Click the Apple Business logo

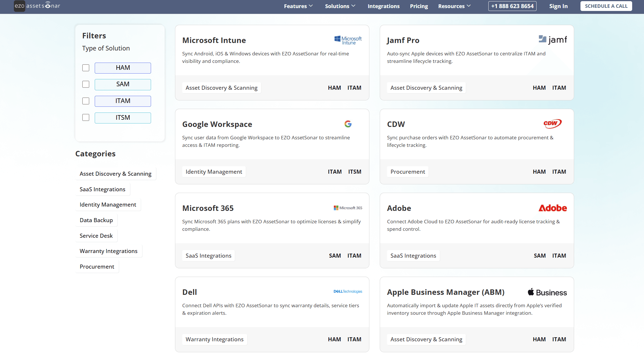click(547, 292)
